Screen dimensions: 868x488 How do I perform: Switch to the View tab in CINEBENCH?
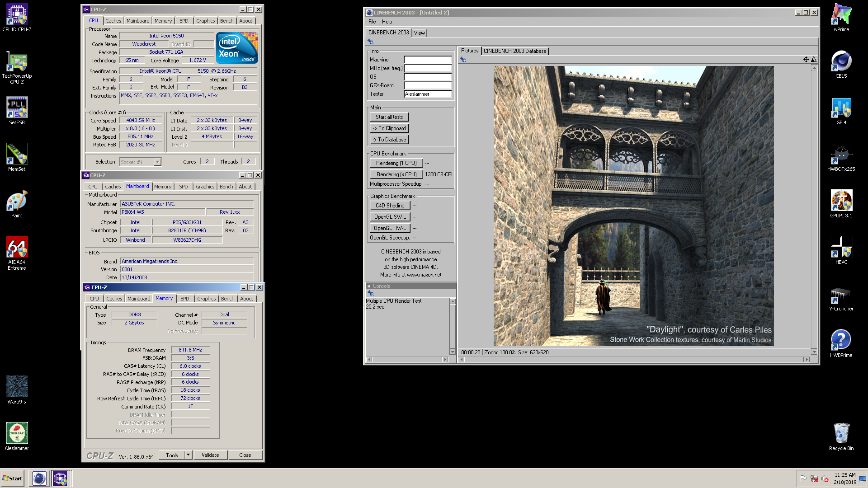(x=420, y=33)
